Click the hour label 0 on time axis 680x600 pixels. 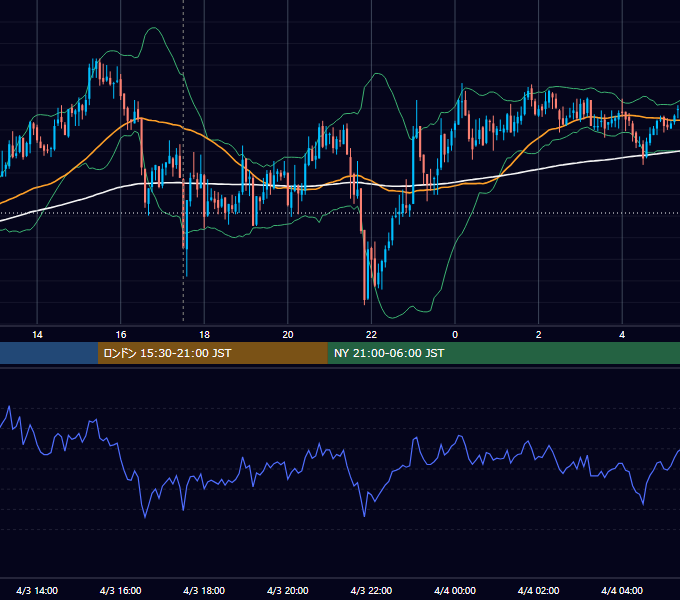(455, 335)
